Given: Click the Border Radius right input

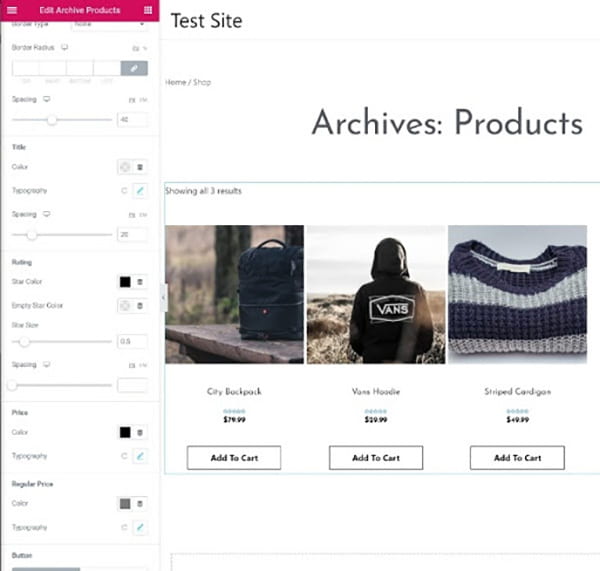Looking at the screenshot, I should point(53,68).
